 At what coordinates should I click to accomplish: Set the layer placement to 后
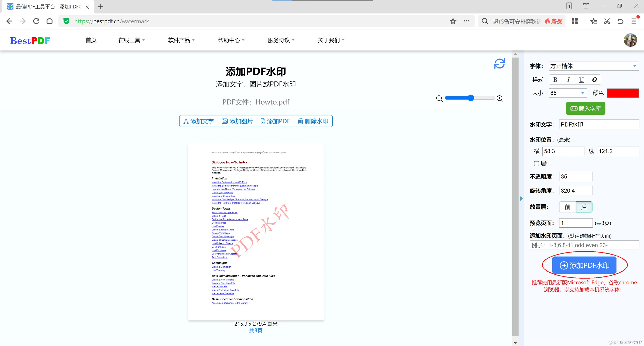point(584,207)
